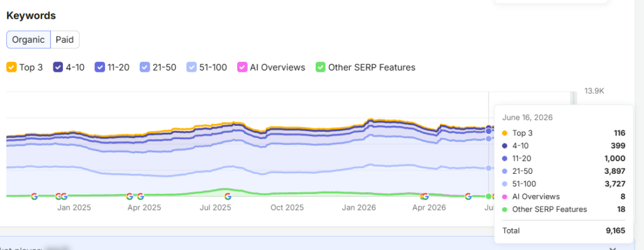
Task: Click the 13.9K y-axis value
Action: [x=594, y=91]
